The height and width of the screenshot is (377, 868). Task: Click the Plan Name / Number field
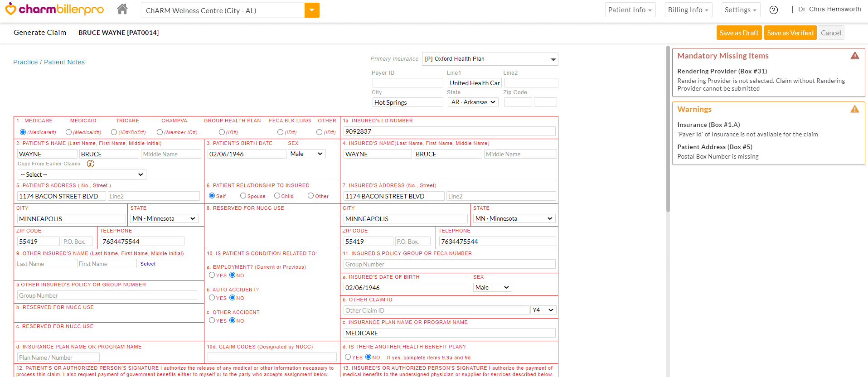point(58,358)
